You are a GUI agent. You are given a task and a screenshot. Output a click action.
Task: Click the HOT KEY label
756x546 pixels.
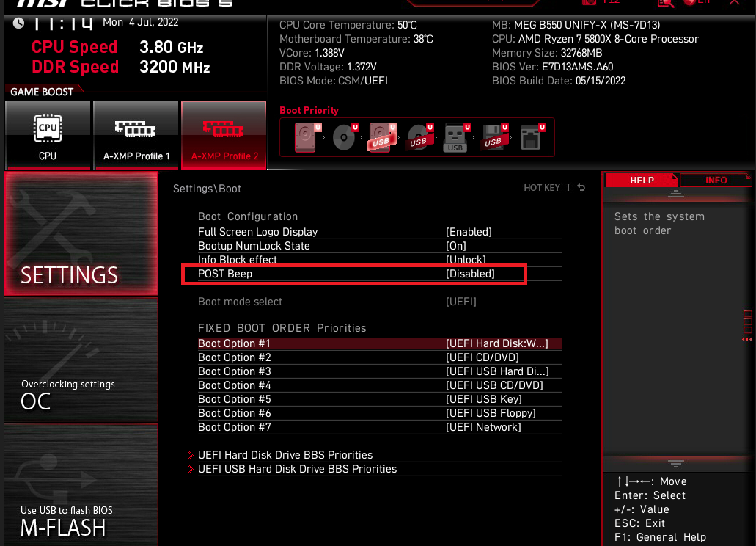coord(542,188)
